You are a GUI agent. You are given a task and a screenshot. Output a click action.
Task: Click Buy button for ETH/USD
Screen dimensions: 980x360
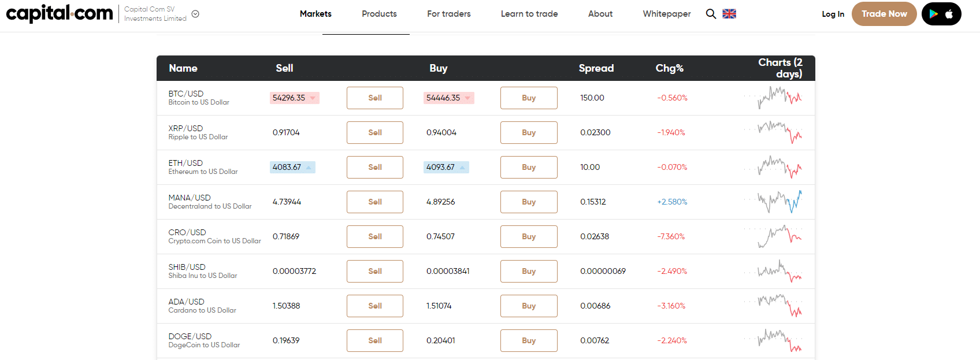click(x=529, y=167)
